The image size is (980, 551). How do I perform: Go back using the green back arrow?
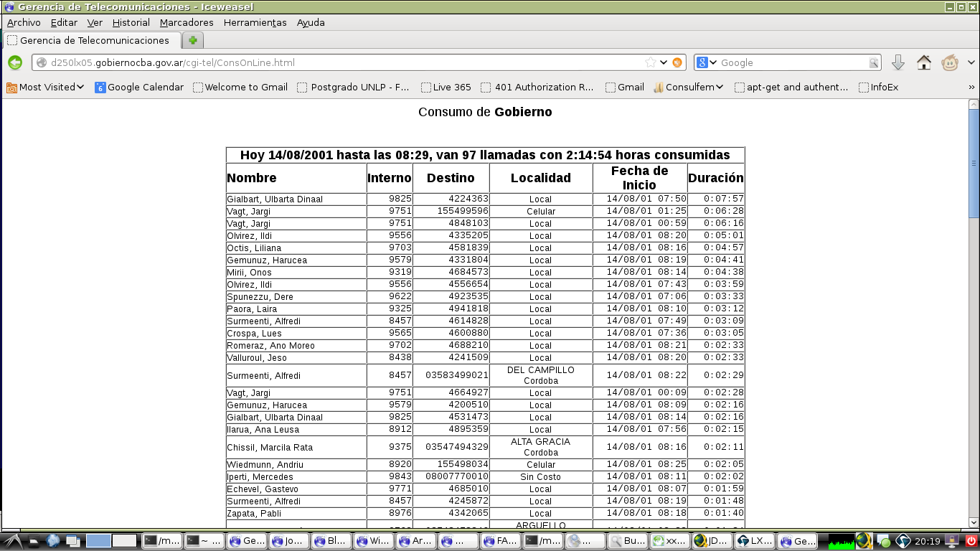[x=15, y=62]
